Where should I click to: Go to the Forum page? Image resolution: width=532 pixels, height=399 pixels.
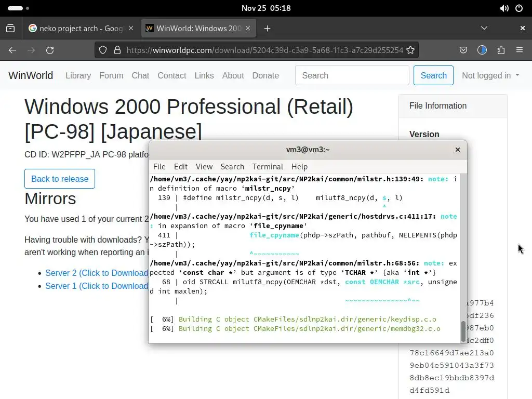tap(111, 75)
